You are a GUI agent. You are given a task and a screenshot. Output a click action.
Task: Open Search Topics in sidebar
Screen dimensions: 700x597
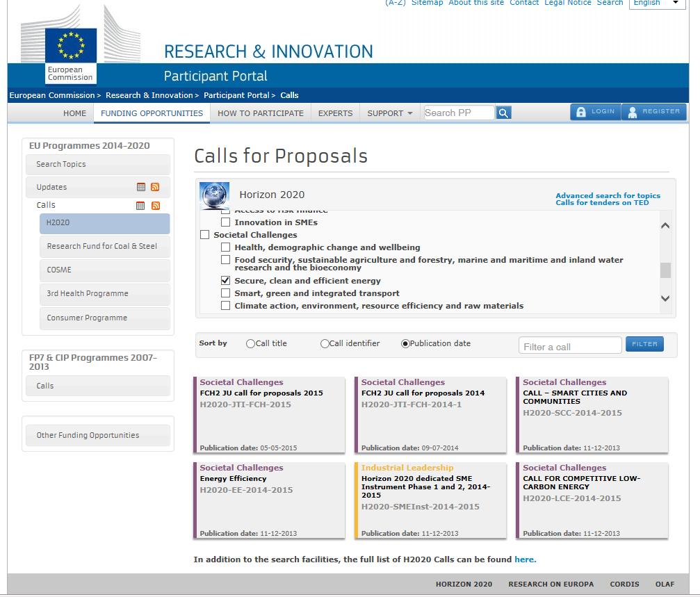(98, 164)
